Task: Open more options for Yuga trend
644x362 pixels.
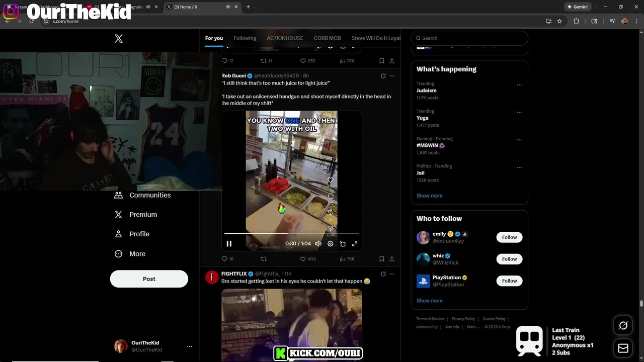Action: click(519, 113)
